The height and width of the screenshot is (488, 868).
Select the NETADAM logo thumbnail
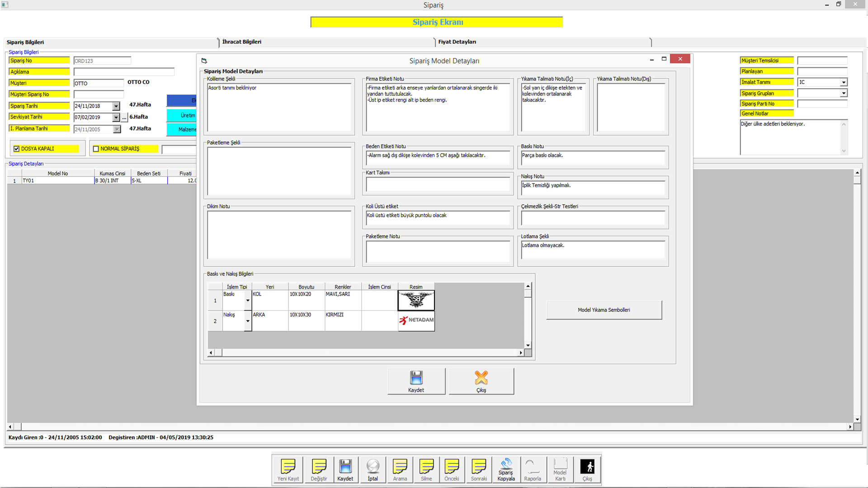(416, 320)
